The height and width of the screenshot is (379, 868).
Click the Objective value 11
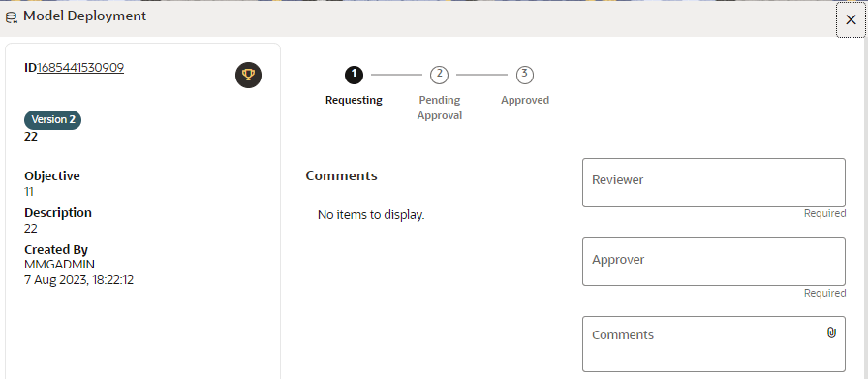(29, 192)
